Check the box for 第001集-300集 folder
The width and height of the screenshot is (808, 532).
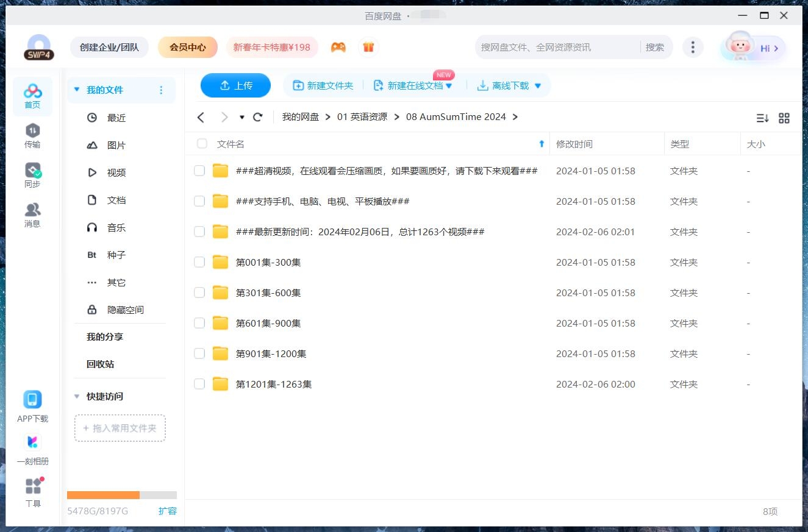pos(199,262)
